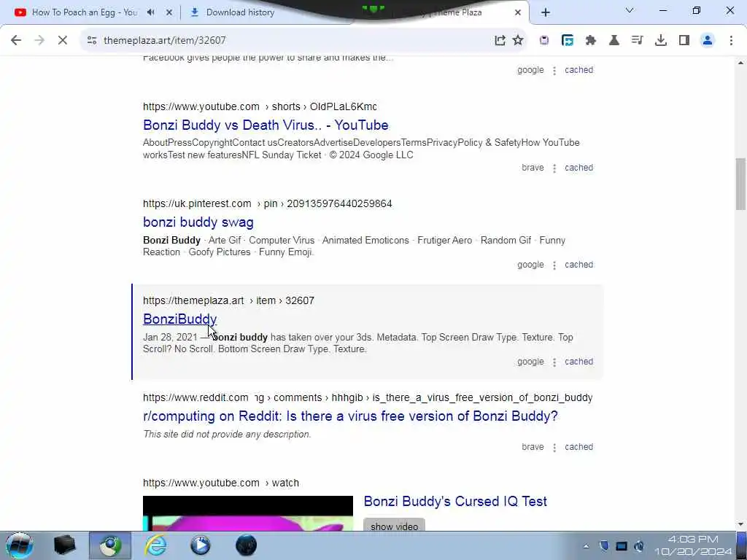Click the Chrome taskbar icon
Viewport: 747px width, 560px height.
[110, 545]
